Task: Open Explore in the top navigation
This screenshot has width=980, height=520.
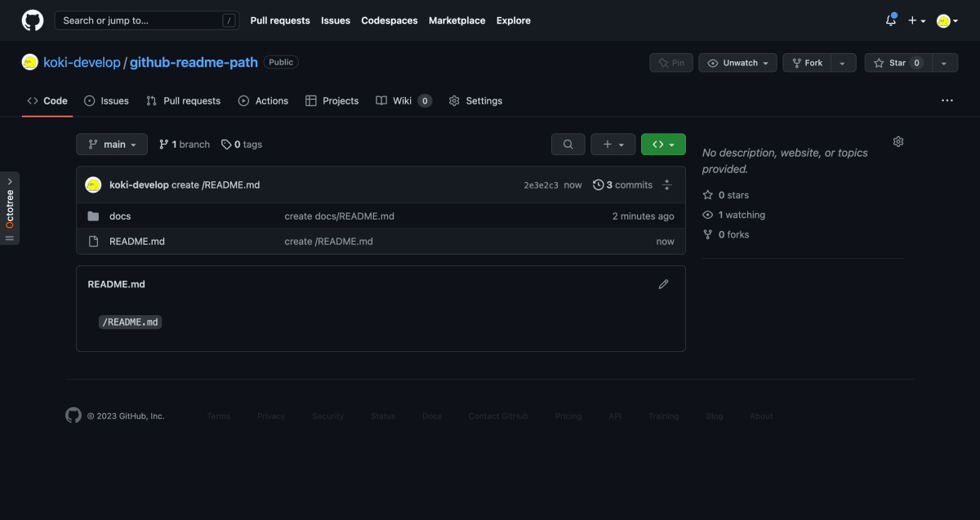Action: pyautogui.click(x=514, y=20)
